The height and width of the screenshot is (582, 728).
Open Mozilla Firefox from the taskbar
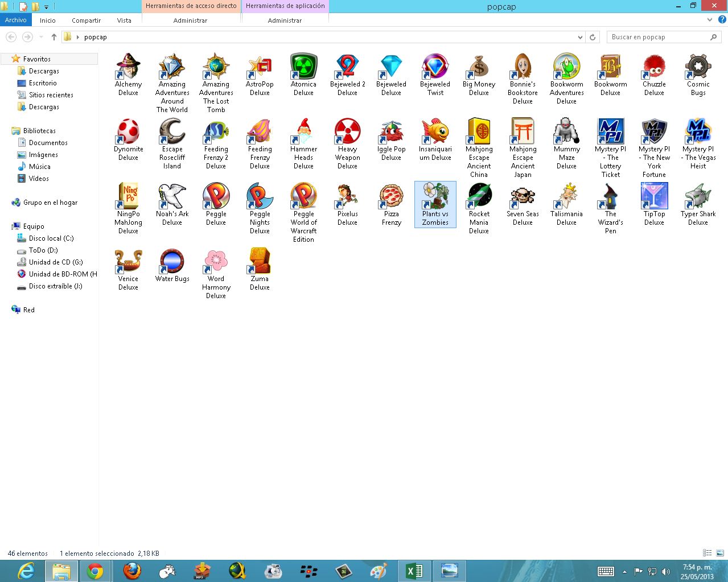coord(131,571)
